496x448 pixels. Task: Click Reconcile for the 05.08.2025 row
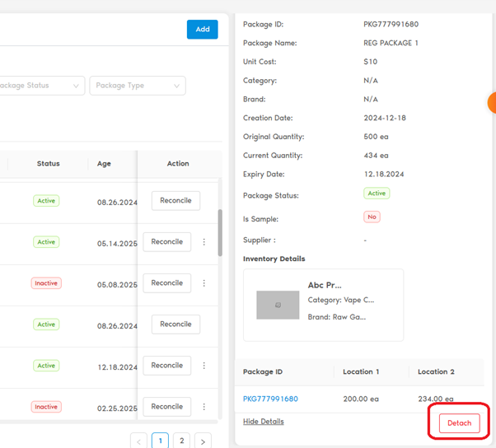(x=167, y=283)
